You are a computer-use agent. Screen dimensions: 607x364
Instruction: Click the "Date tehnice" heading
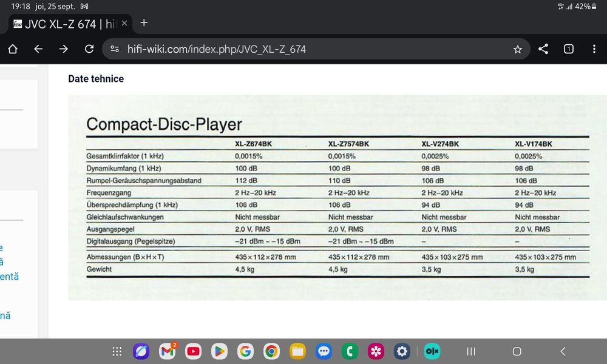point(96,78)
